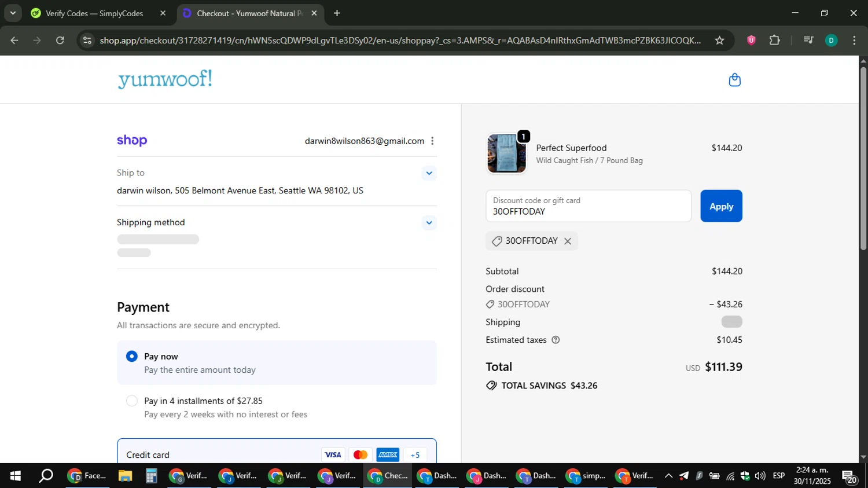Click the yumwoof! logo
Viewport: 868px width, 488px height.
coord(165,79)
